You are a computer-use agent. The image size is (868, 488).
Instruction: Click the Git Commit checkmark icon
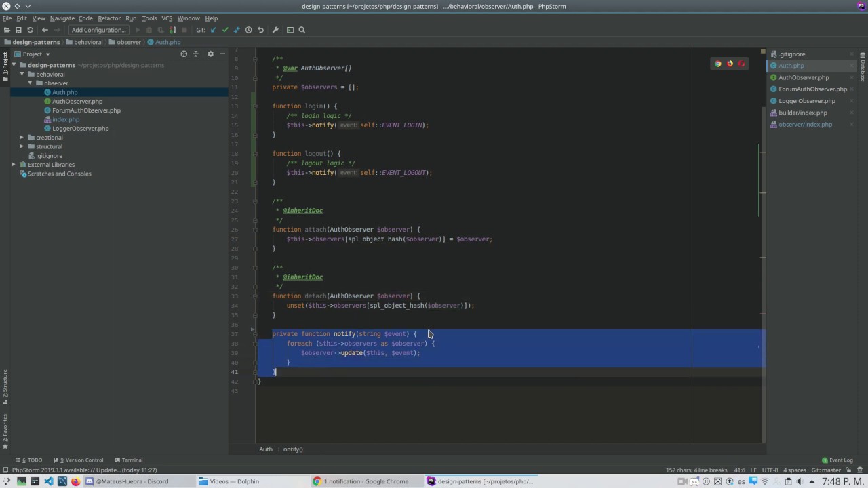(225, 30)
